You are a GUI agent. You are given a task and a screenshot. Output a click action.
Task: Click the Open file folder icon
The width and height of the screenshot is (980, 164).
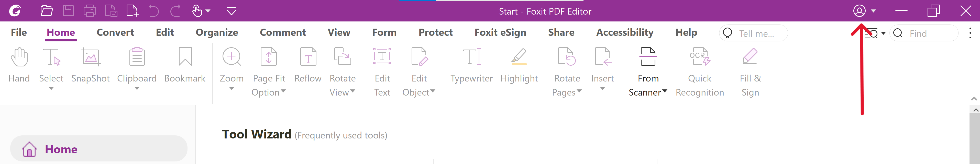point(46,11)
